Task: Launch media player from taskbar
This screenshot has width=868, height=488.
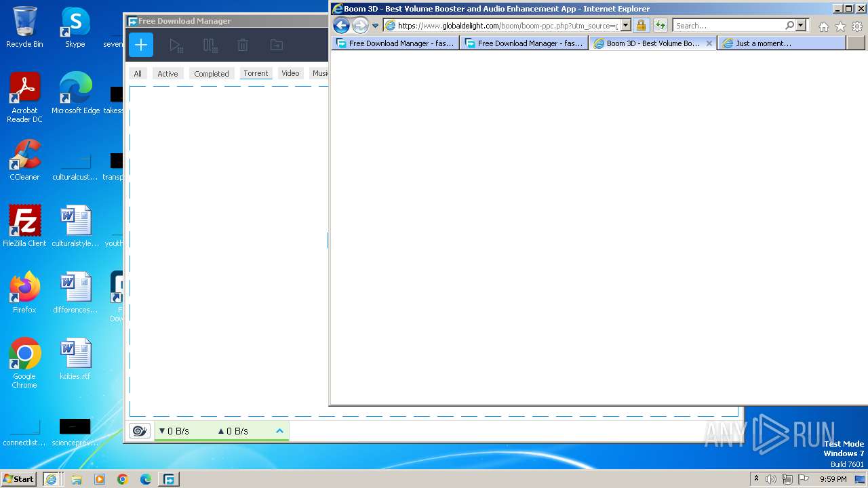Action: pos(100,479)
